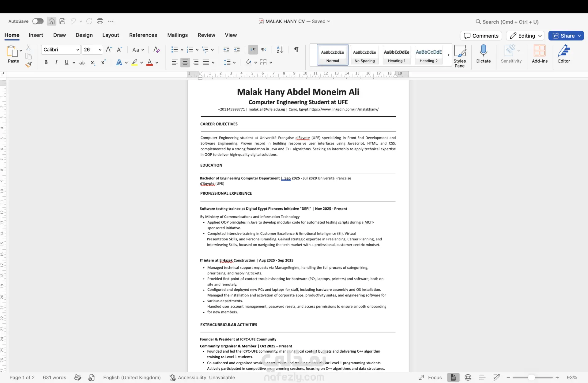Click the zoom slider handle
588x383 pixels.
(x=532, y=377)
